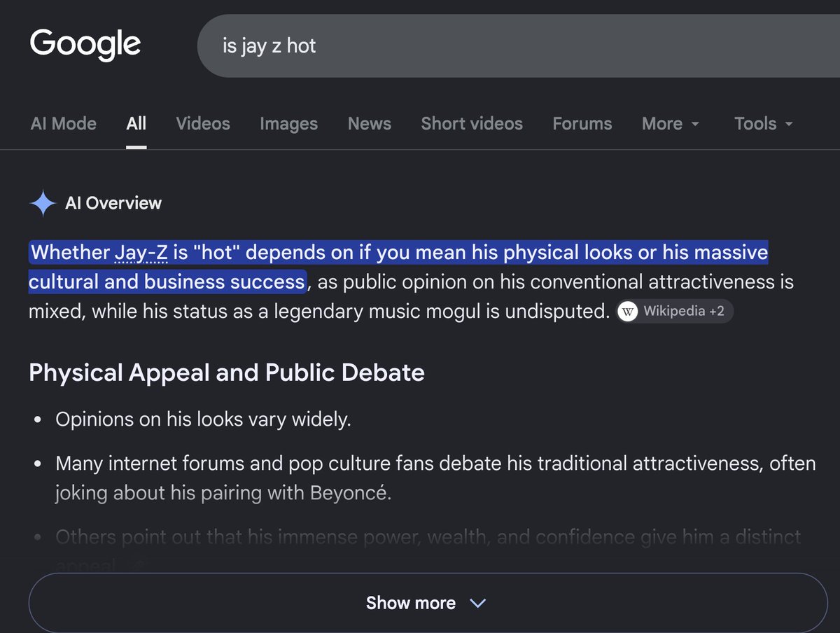This screenshot has height=633, width=840.
Task: Click the bullet mentioning pairing with Beyoncé
Action: point(435,478)
